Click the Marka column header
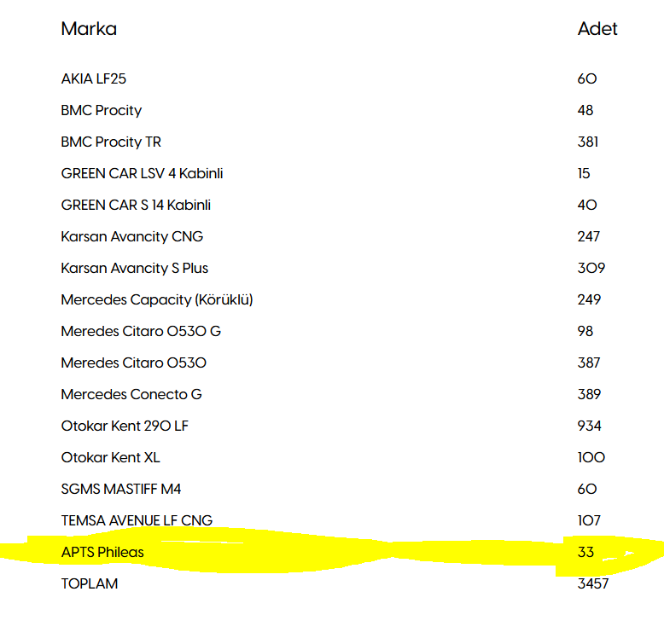664x644 pixels. [89, 29]
